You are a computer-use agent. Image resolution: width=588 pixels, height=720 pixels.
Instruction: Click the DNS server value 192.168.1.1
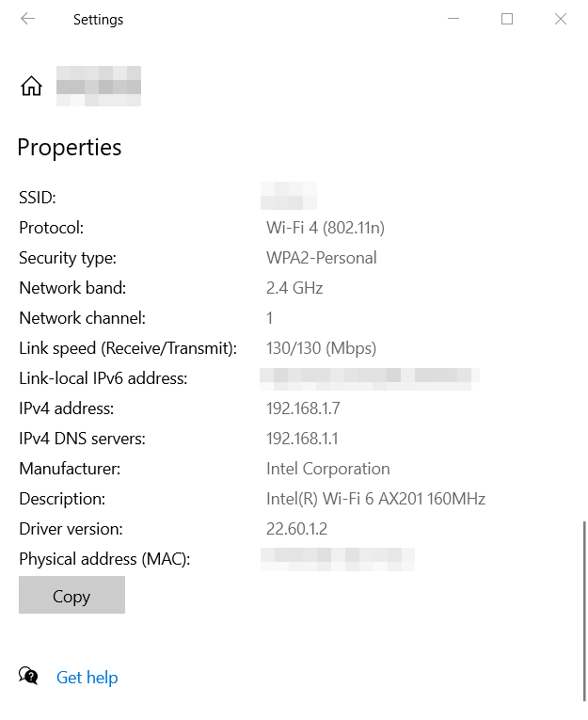302,439
